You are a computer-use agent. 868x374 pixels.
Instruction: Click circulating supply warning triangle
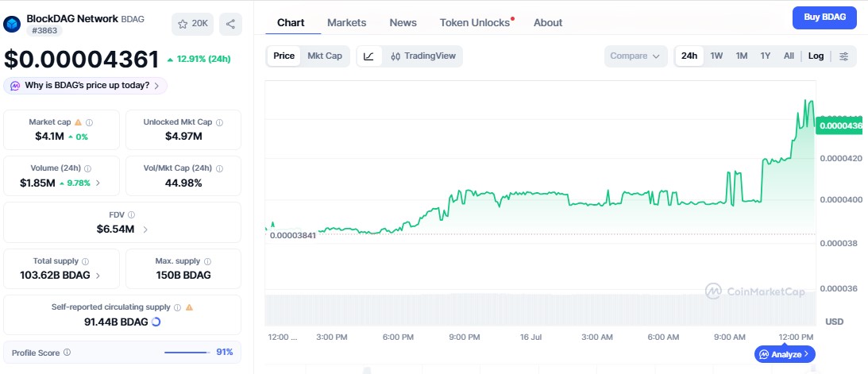click(189, 307)
